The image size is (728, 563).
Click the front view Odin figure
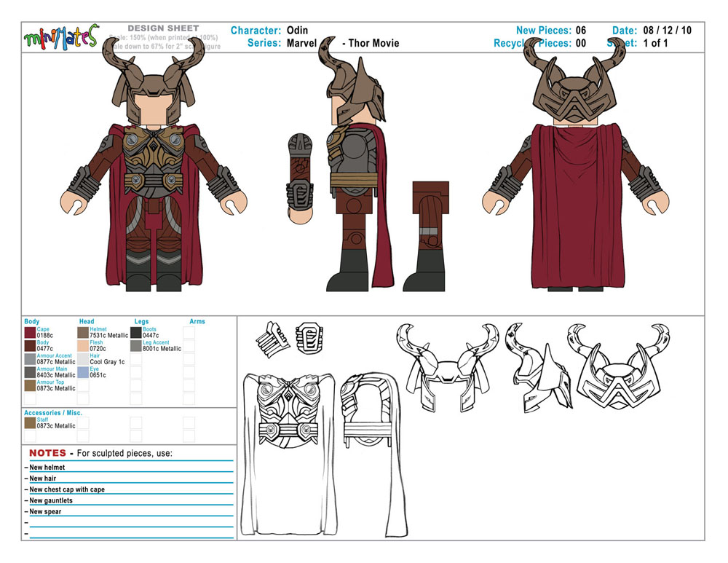[154, 164]
